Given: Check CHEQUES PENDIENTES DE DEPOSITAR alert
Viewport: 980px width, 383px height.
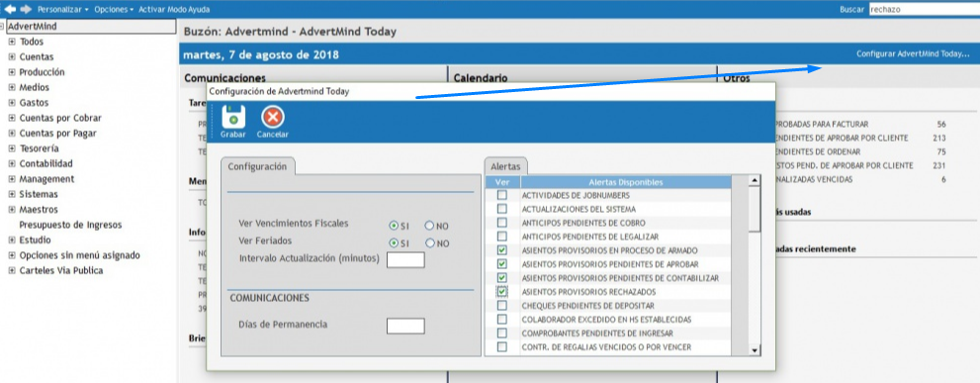Looking at the screenshot, I should coord(502,306).
